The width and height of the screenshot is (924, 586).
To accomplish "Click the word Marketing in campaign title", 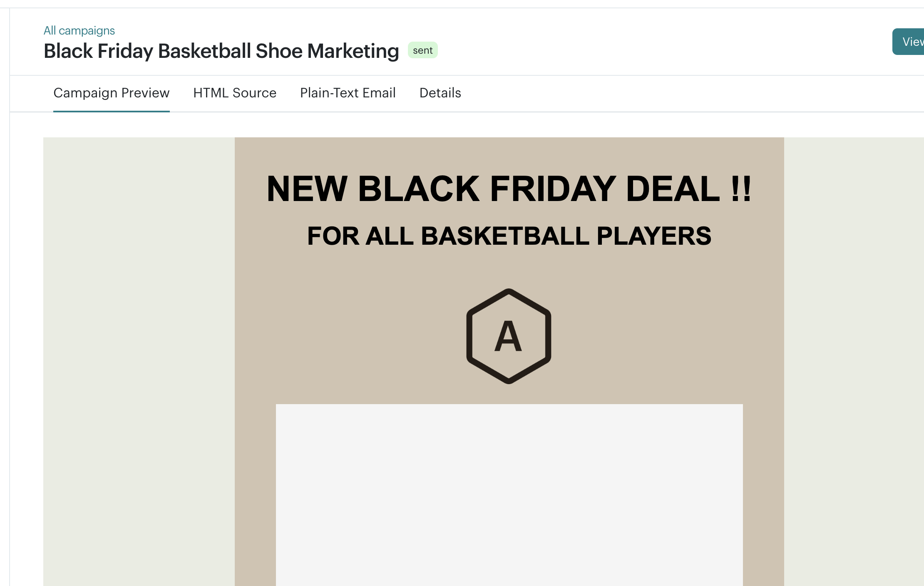I will coord(353,51).
